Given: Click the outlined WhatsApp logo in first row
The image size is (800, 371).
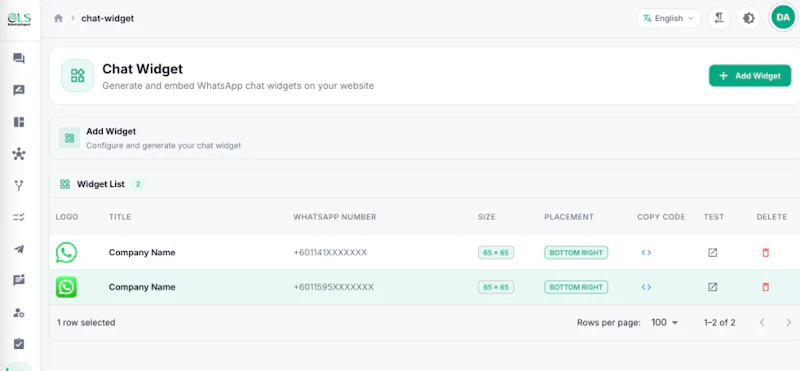Looking at the screenshot, I should pyautogui.click(x=66, y=253).
